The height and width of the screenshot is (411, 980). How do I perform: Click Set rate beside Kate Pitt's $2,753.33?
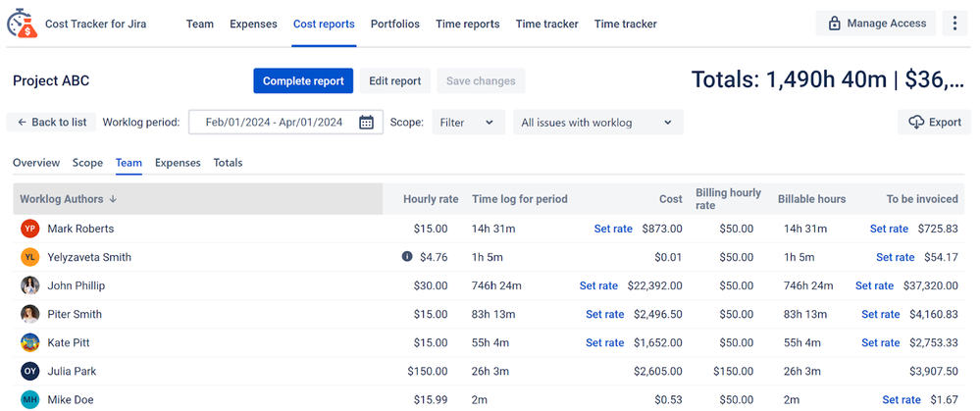pos(881,343)
